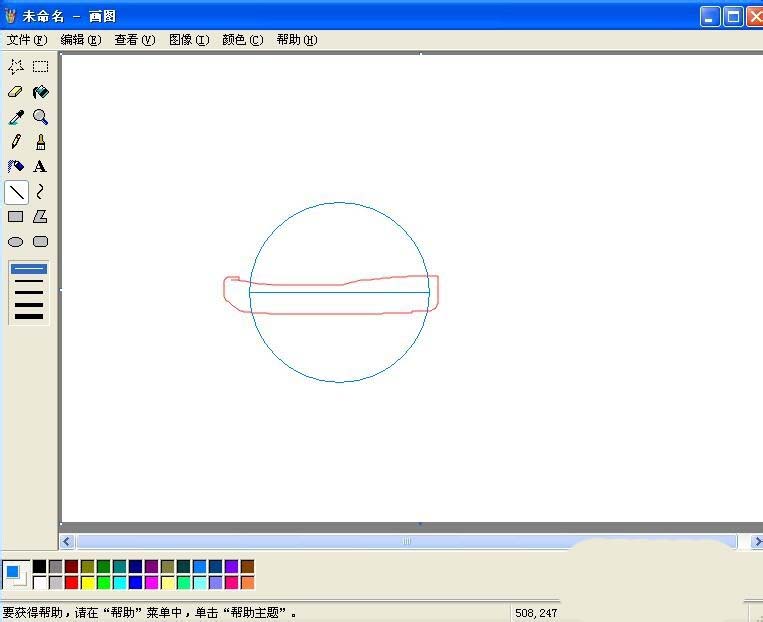Image resolution: width=763 pixels, height=622 pixels.
Task: Select the Free-Form Select tool
Action: coord(16,67)
